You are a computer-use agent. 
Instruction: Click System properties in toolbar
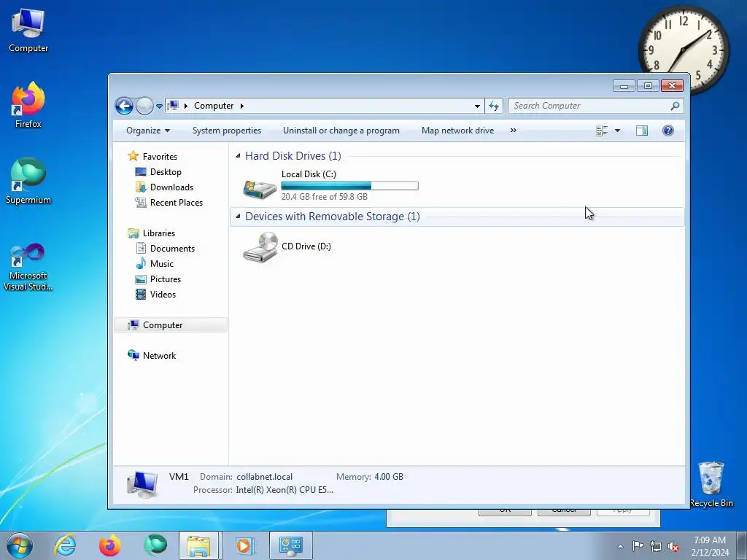227,131
